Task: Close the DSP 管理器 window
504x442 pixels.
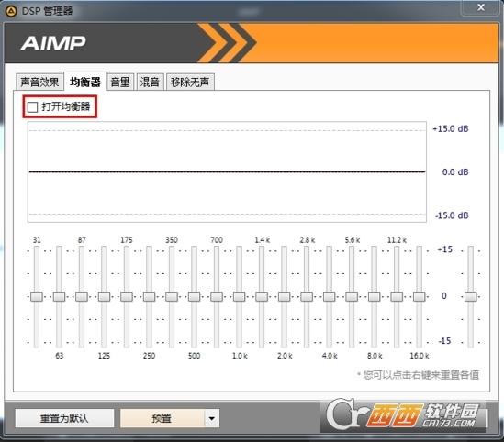Action: [x=481, y=7]
